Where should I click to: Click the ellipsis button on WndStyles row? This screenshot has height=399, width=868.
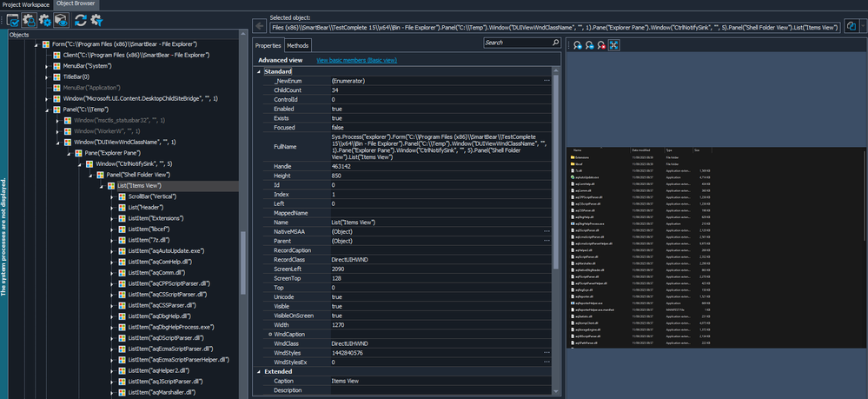tap(547, 352)
